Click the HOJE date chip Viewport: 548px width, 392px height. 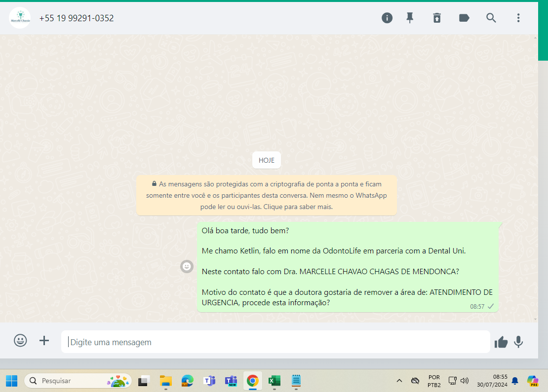[266, 160]
